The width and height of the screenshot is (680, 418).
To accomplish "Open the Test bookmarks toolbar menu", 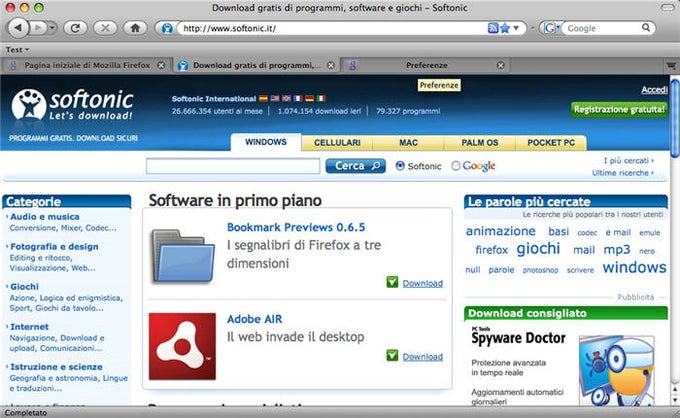I will pos(17,50).
